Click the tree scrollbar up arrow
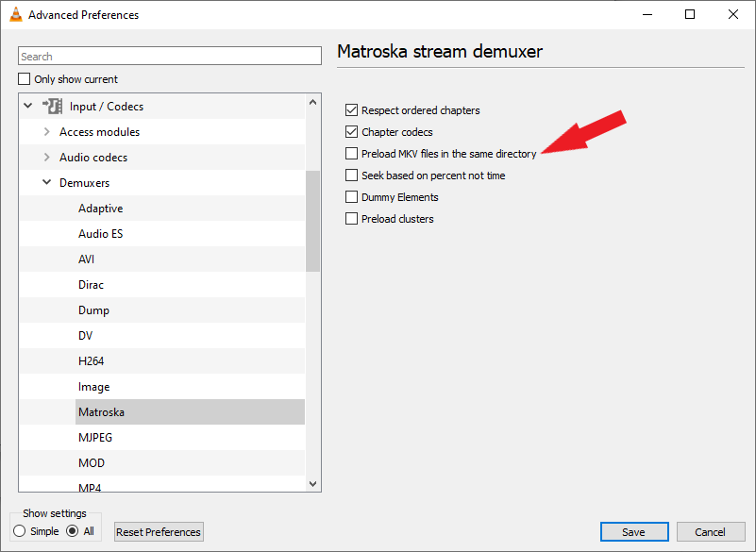The image size is (756, 552). coord(313,102)
